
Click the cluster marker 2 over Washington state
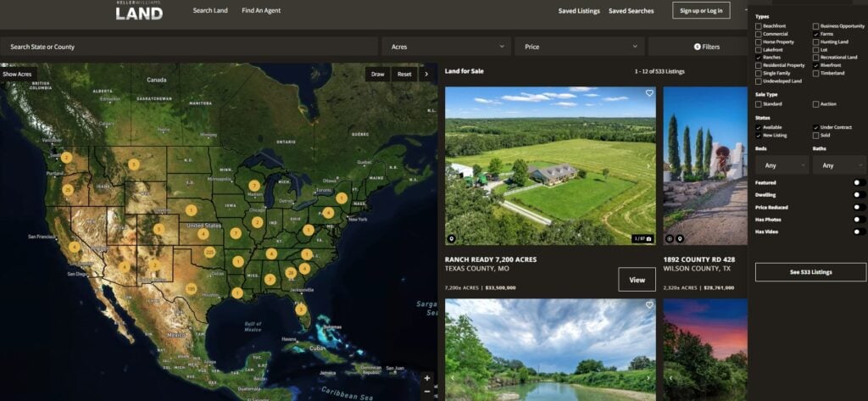point(66,158)
